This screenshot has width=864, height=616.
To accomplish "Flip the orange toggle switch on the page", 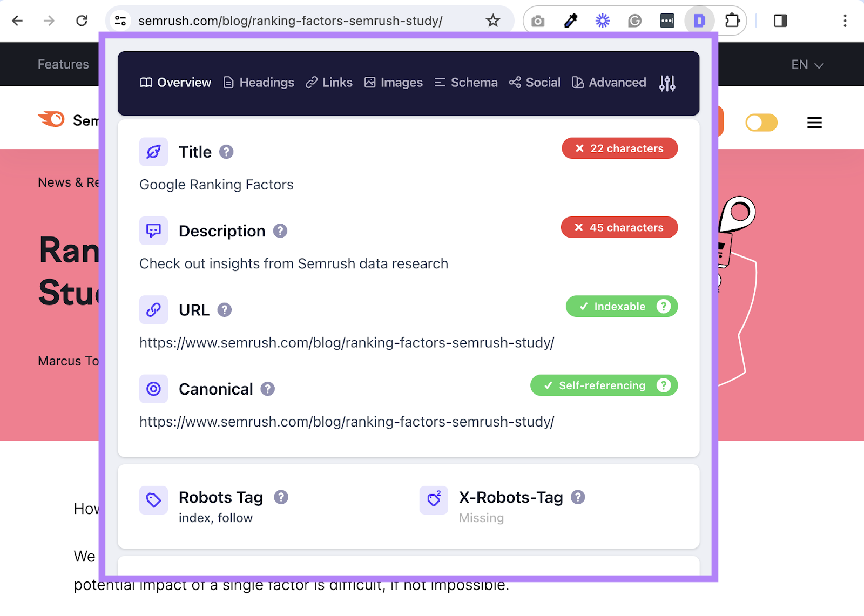I will [x=761, y=123].
